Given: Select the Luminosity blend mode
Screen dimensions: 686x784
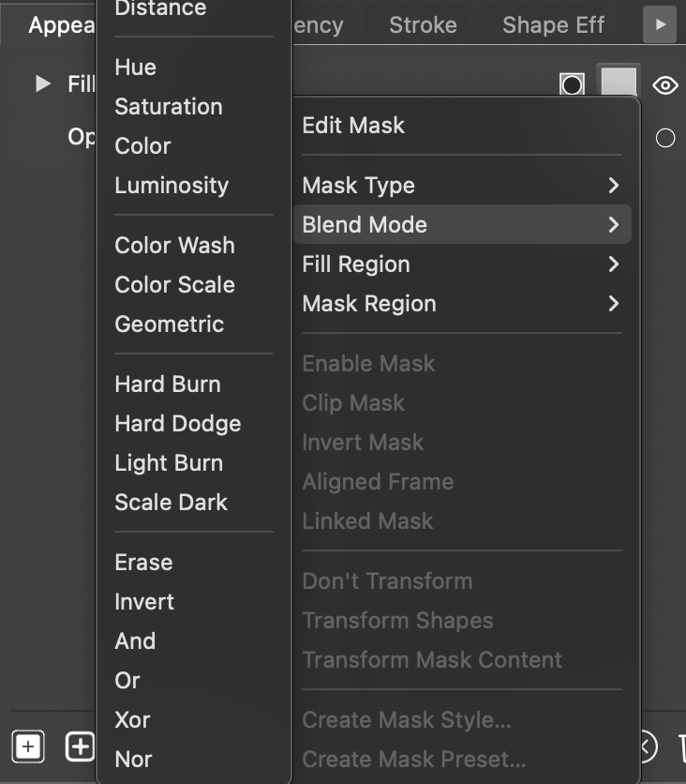Looking at the screenshot, I should click(171, 186).
